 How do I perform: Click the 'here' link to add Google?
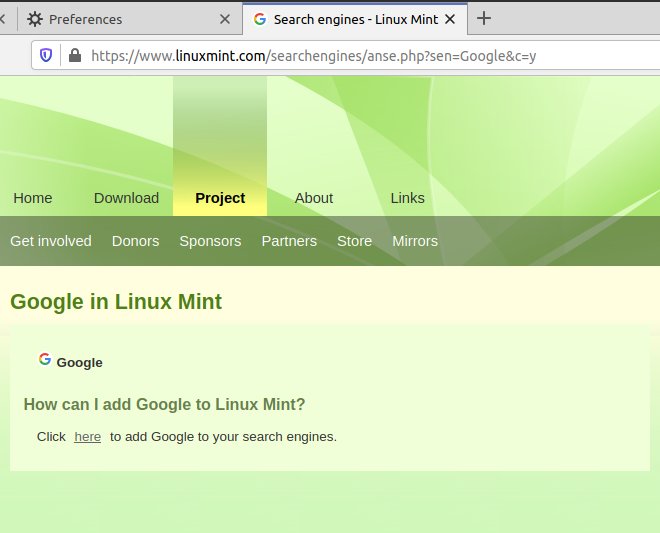(88, 437)
